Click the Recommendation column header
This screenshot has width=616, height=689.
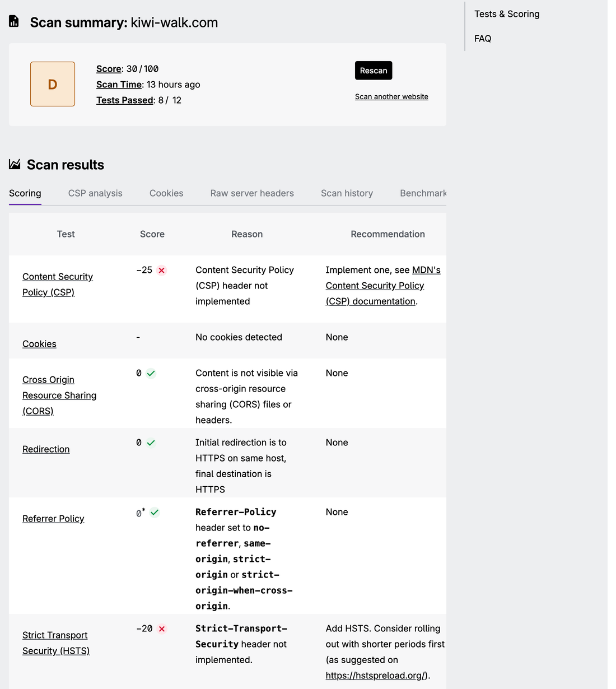388,234
